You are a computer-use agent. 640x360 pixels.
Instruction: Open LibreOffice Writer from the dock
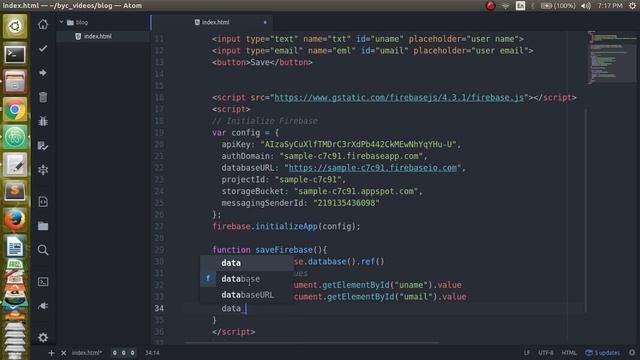click(x=15, y=247)
